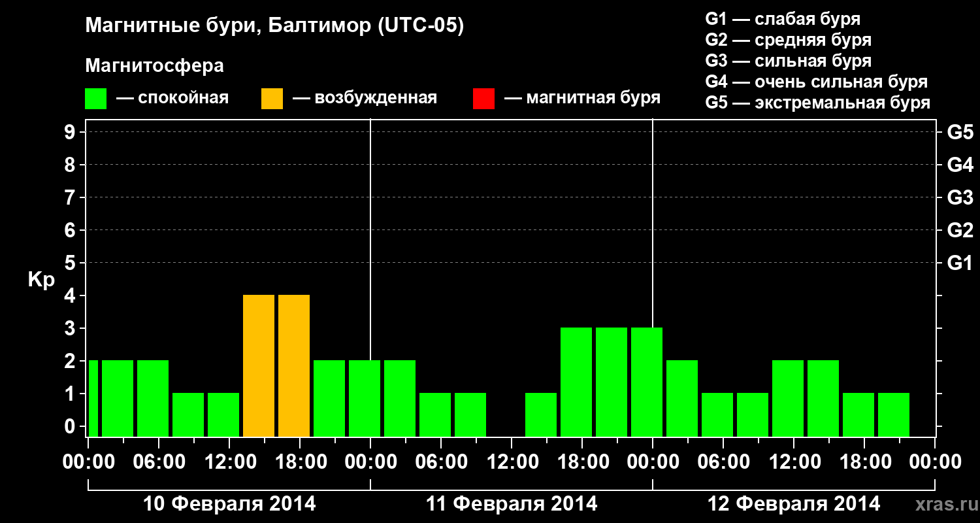Click the G2 label on the right axis

(x=960, y=231)
